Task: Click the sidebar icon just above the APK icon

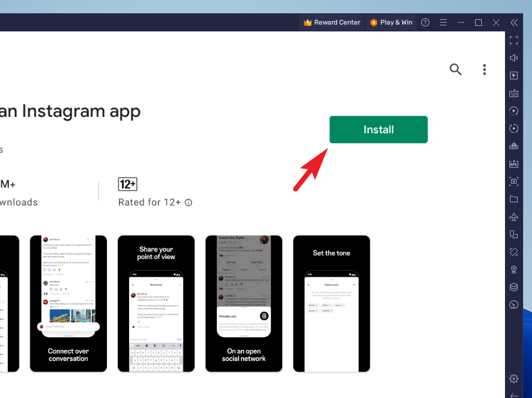Action: 514,146
